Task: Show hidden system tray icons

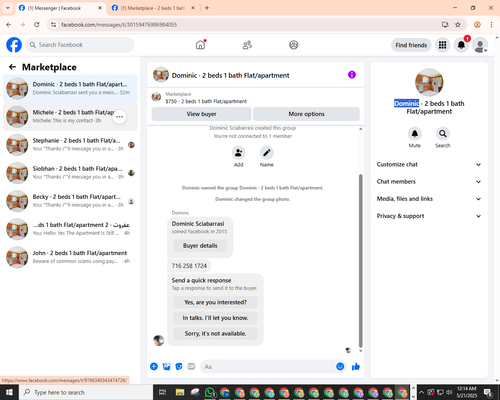Action: [421, 392]
